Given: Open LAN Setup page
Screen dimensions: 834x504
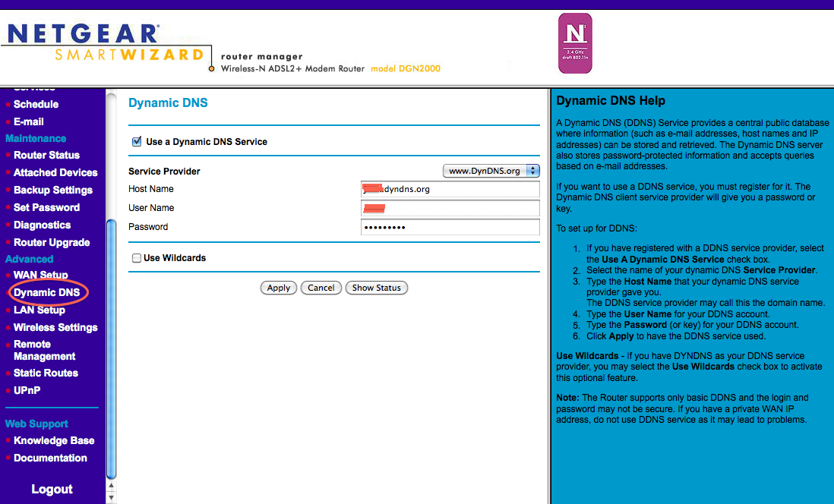Looking at the screenshot, I should coord(39,310).
